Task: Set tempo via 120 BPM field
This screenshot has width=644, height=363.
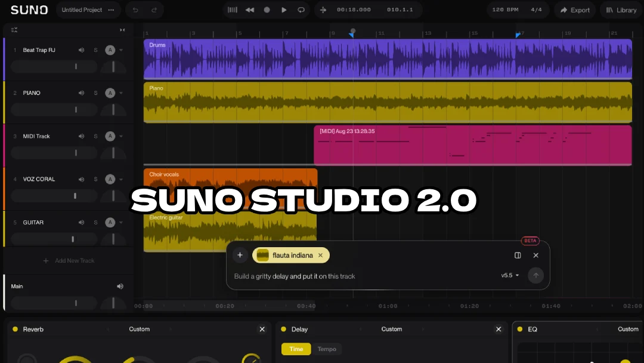Action: (x=505, y=10)
